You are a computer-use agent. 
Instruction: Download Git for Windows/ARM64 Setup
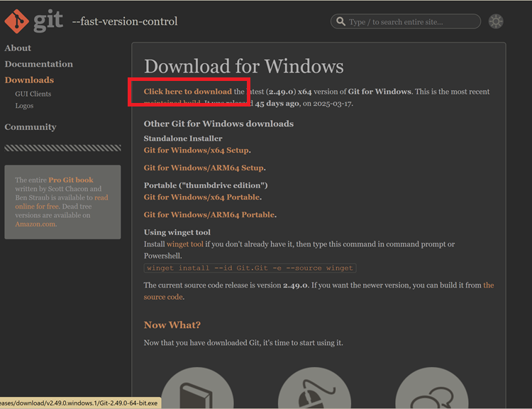tap(204, 168)
